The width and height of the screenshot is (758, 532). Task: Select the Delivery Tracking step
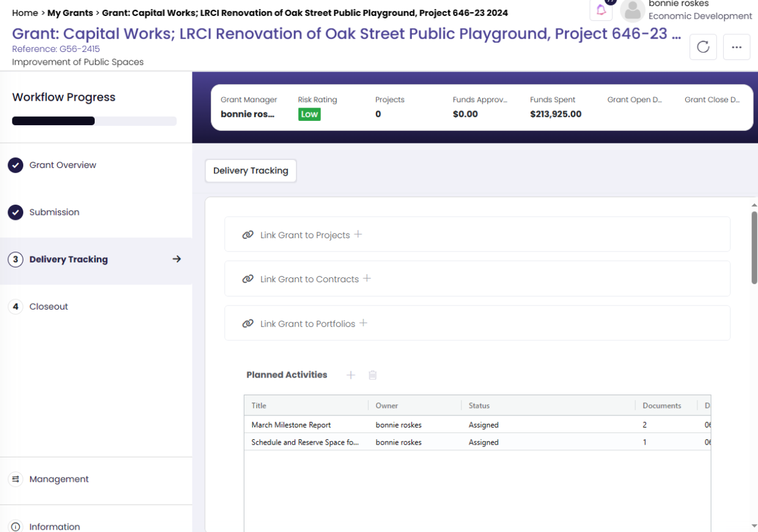(x=96, y=260)
